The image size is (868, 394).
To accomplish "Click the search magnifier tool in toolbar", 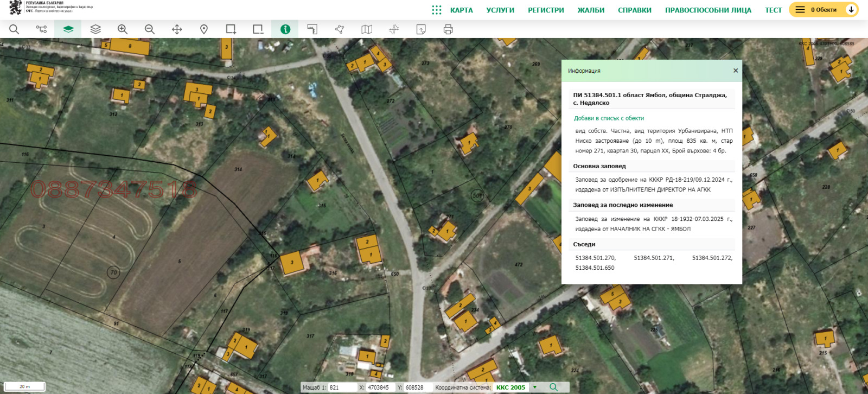I will (x=14, y=29).
